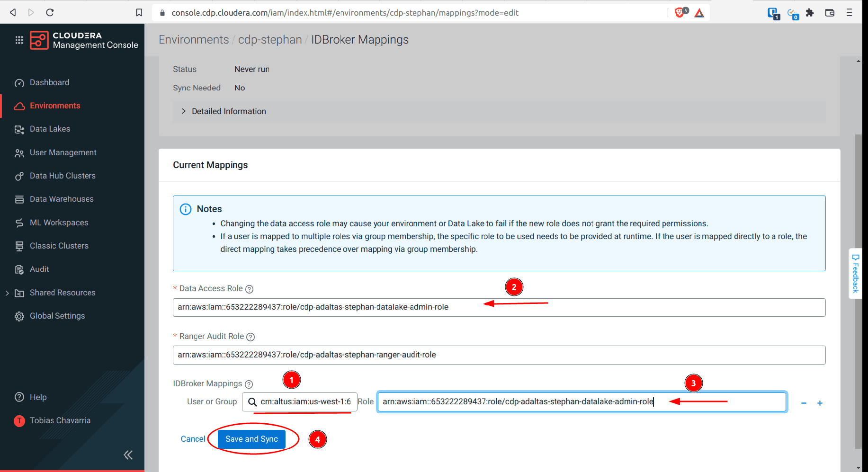The image size is (868, 472).
Task: Remove mapping row with minus icon
Action: click(x=804, y=403)
